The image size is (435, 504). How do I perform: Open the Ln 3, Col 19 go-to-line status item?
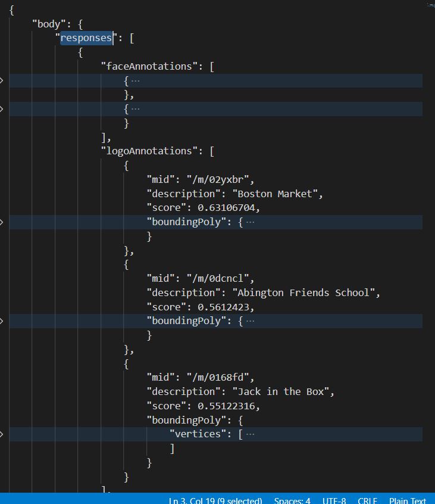(215, 500)
